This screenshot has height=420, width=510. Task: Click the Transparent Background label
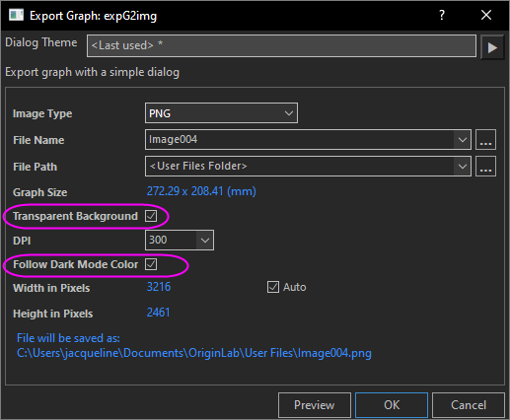pyautogui.click(x=75, y=216)
